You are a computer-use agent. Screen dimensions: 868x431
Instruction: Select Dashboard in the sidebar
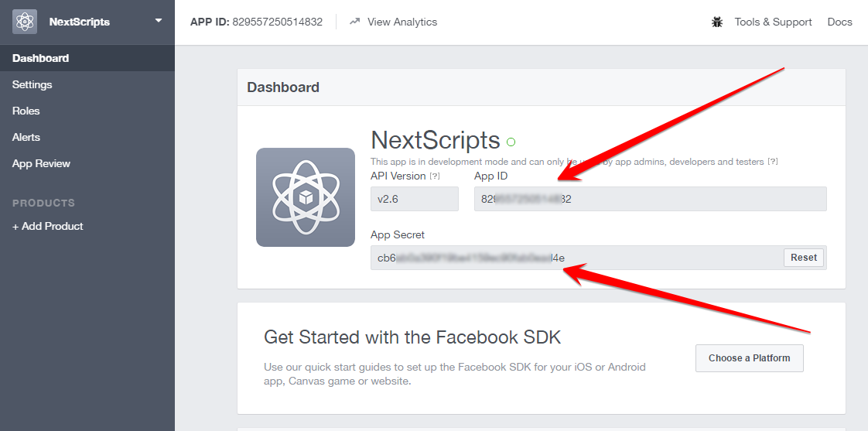point(87,58)
